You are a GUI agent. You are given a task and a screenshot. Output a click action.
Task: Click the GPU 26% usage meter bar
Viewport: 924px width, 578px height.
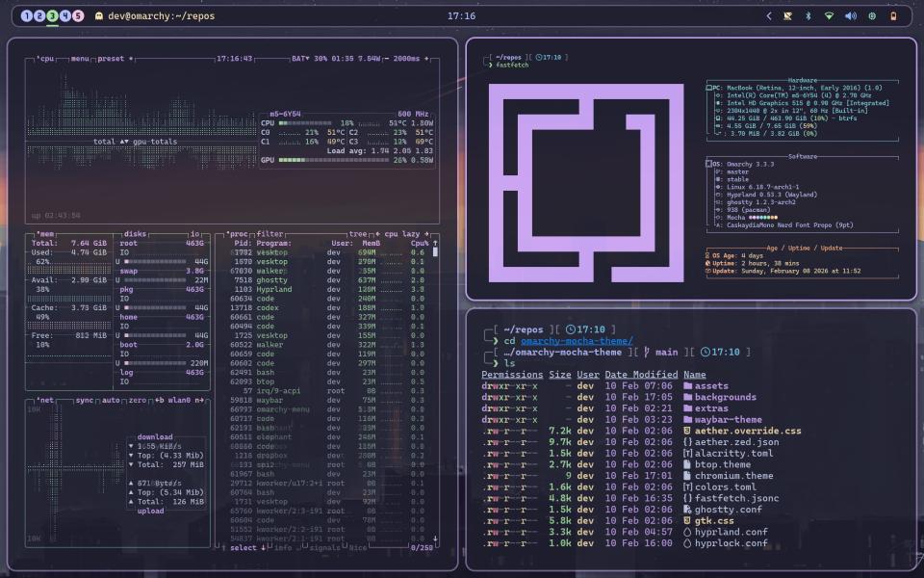(334, 160)
